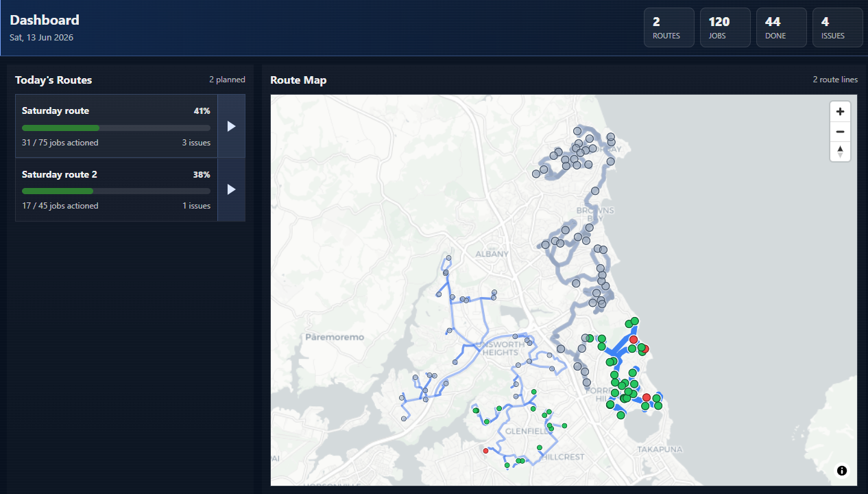Open map attribution info icon

point(842,471)
